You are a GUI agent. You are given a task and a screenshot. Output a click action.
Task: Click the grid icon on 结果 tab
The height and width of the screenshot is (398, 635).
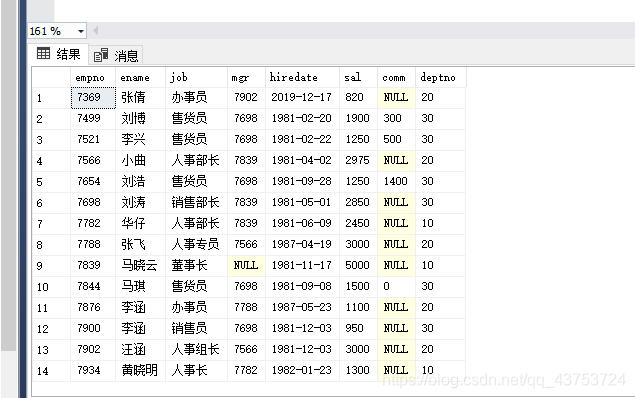coord(43,53)
